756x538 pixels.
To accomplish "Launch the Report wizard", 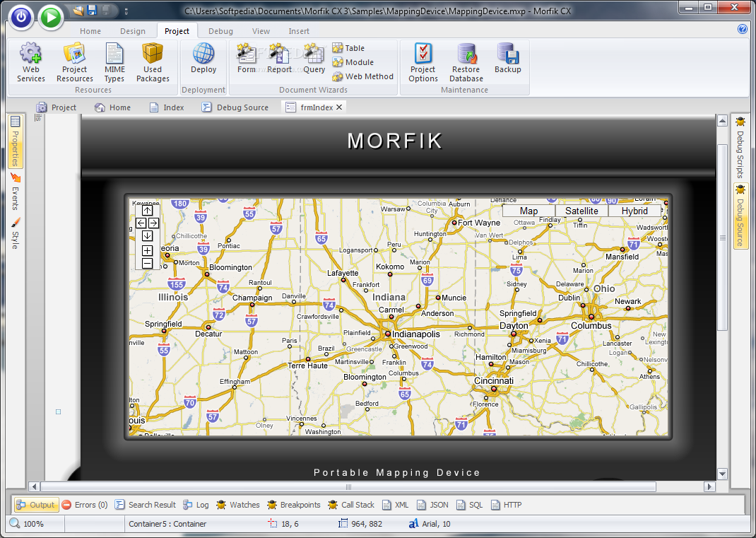I will 279,59.
